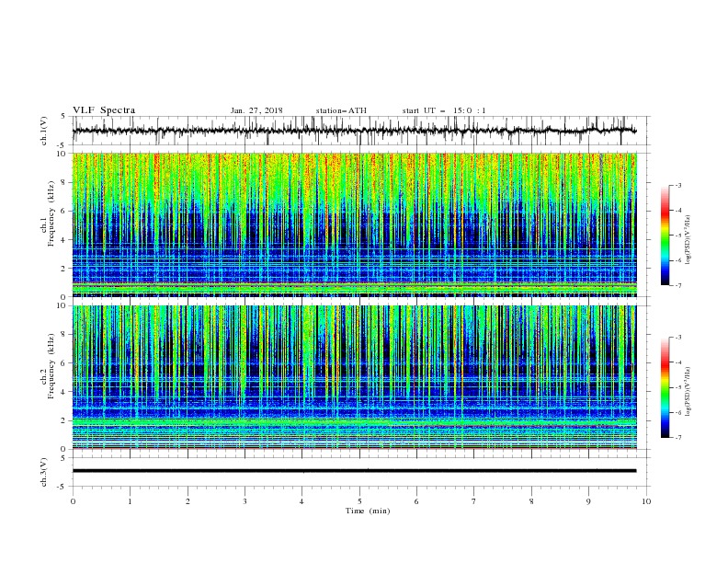Click the 9 minute tick on time axis
Viewport: 728px width, 563px height.
(588, 501)
